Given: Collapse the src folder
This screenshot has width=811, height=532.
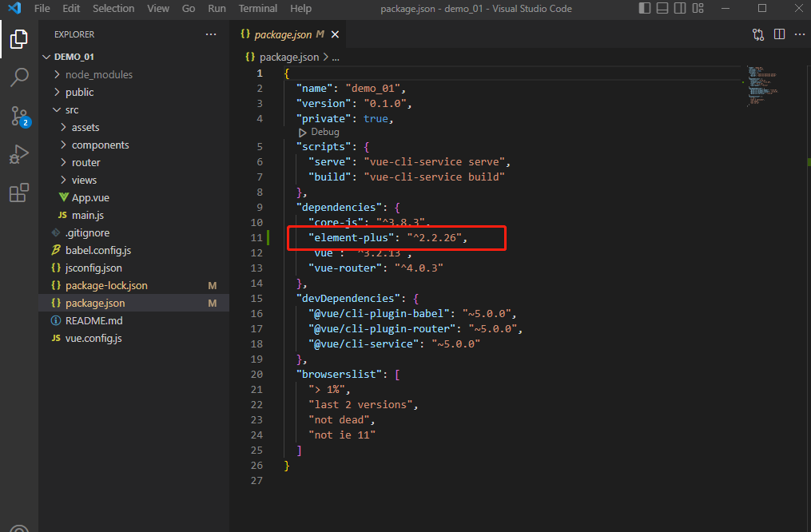Looking at the screenshot, I should click(x=72, y=109).
